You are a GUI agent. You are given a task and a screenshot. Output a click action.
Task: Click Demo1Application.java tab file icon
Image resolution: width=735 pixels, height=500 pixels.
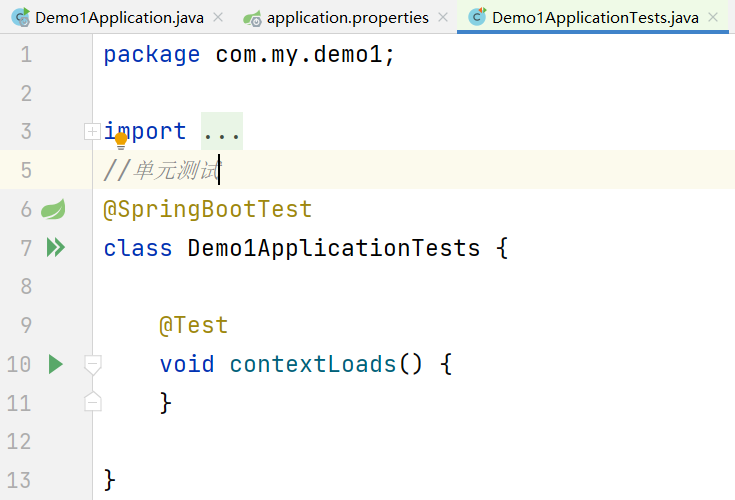[x=19, y=18]
